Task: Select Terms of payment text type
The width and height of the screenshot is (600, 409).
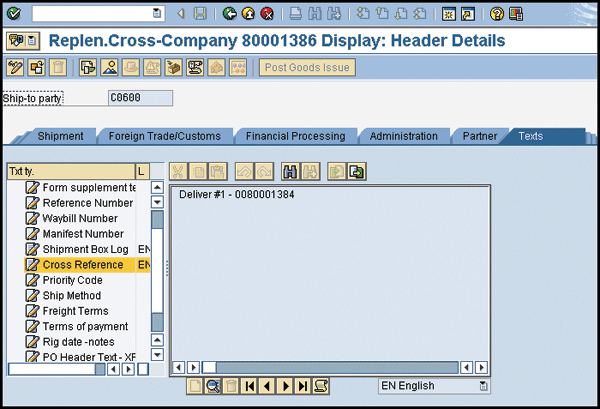Action: [x=85, y=326]
